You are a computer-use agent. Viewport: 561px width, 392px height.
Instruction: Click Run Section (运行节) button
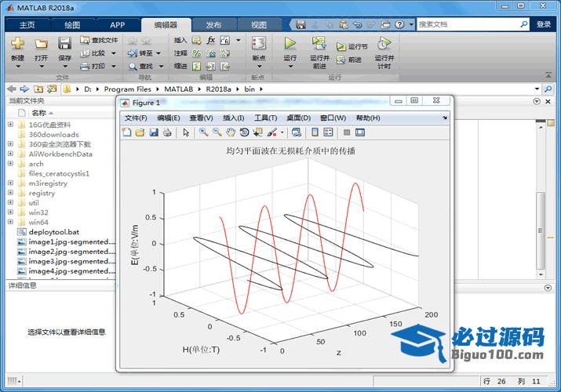coord(352,46)
